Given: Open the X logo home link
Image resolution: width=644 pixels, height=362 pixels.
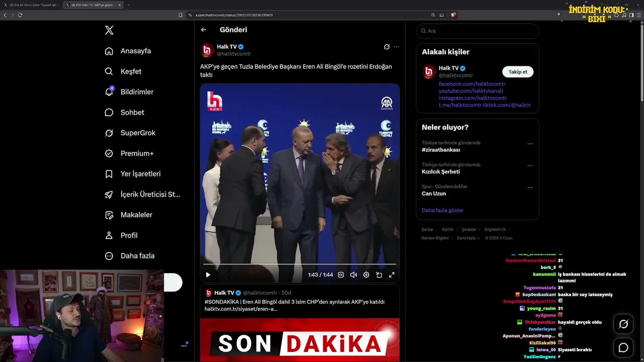Looking at the screenshot, I should click(x=109, y=30).
